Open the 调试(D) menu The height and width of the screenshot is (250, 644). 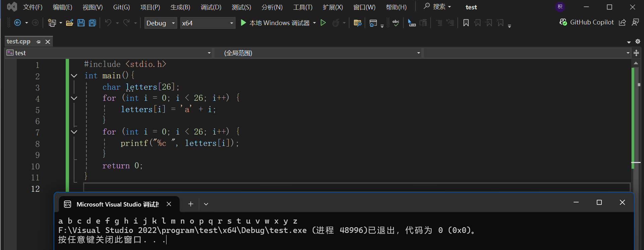[211, 7]
